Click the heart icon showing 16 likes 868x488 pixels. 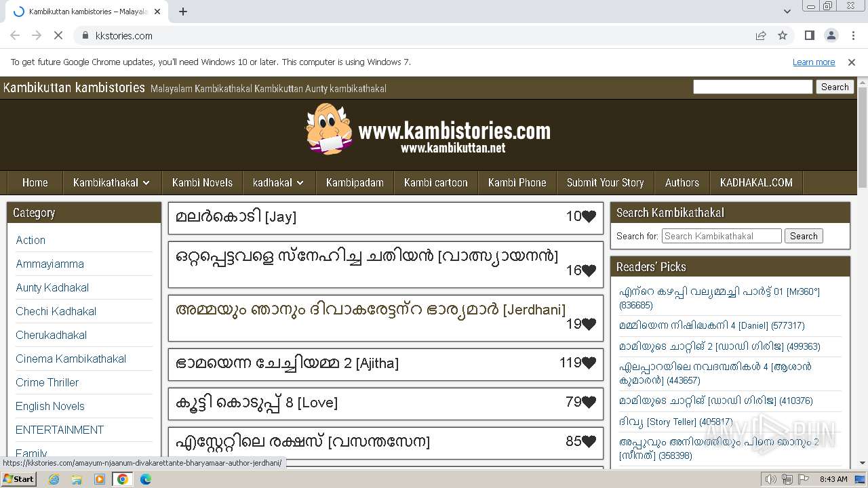pos(589,270)
